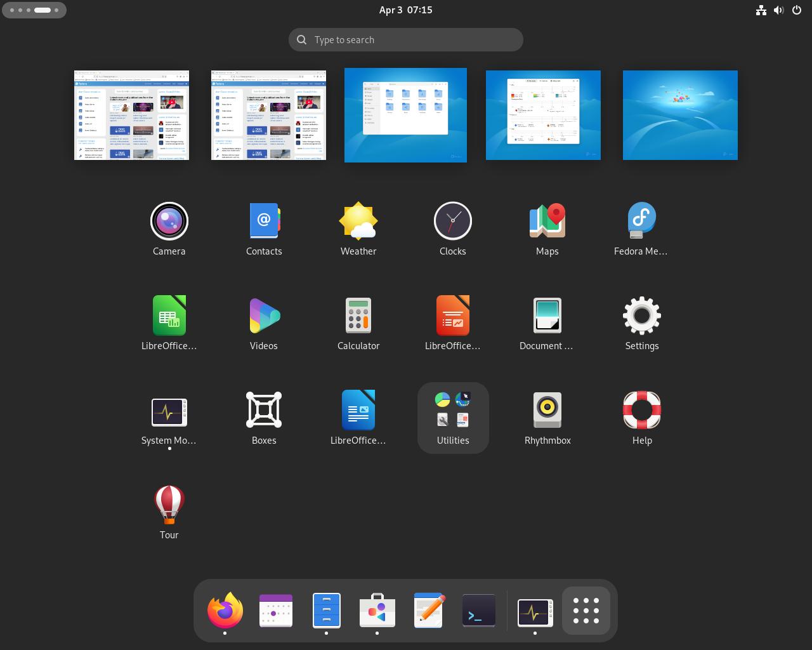Switch to the second workspace thumbnail
Screen dimensions: 812x650
268,115
